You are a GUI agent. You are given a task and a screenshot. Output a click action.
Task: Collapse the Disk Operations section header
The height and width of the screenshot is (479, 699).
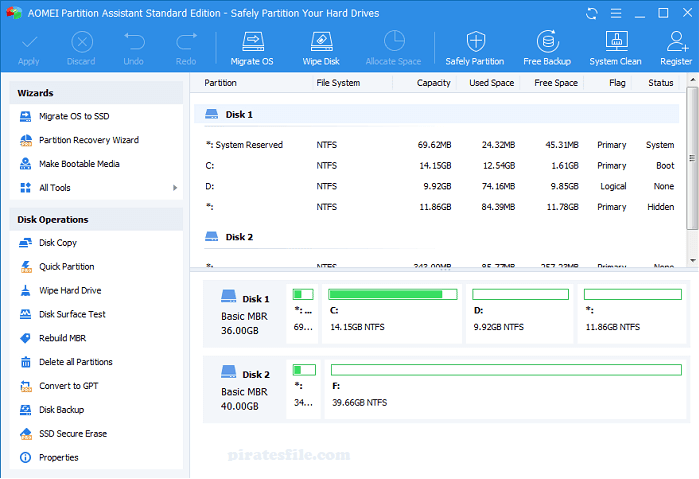96,219
